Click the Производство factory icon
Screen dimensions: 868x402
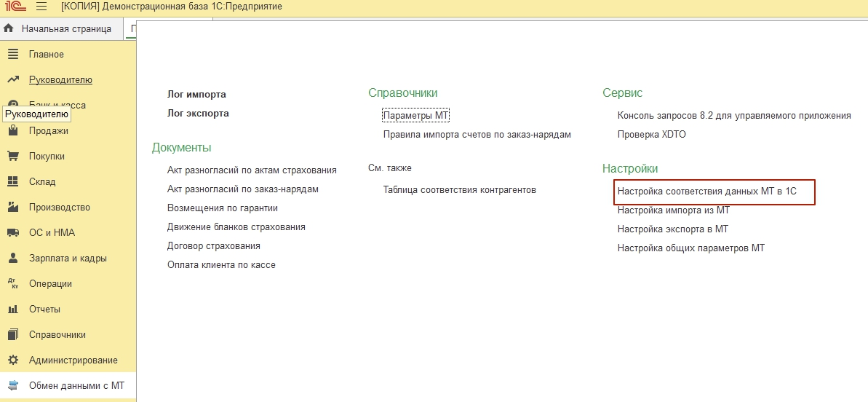[12, 208]
